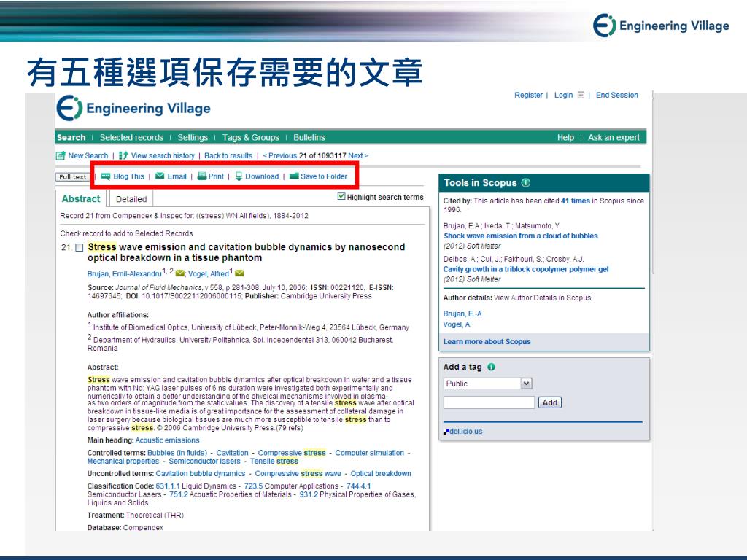Click the del.icio.us link text
Screen dimensions: 747x560
466,432
